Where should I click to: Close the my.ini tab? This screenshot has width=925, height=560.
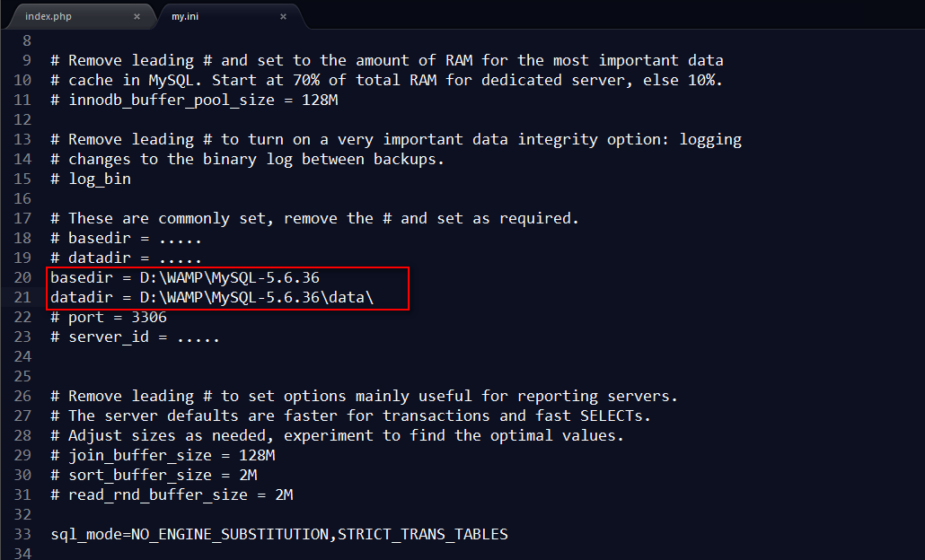coord(283,16)
